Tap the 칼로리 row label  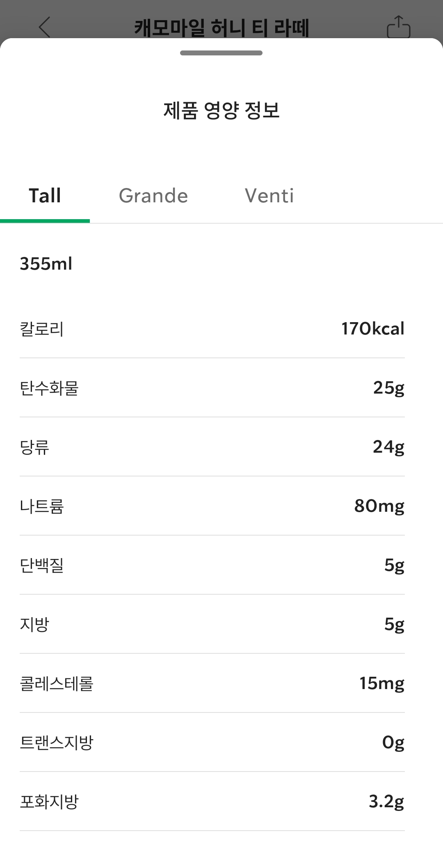42,329
